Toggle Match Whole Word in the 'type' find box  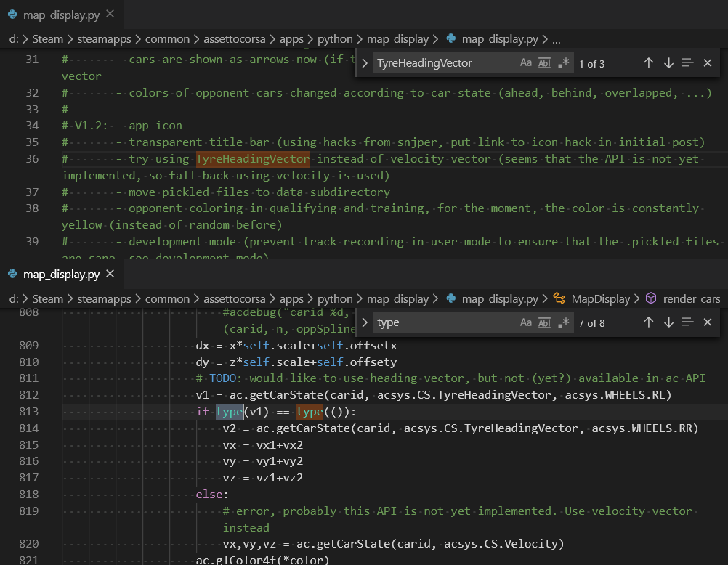pyautogui.click(x=544, y=322)
